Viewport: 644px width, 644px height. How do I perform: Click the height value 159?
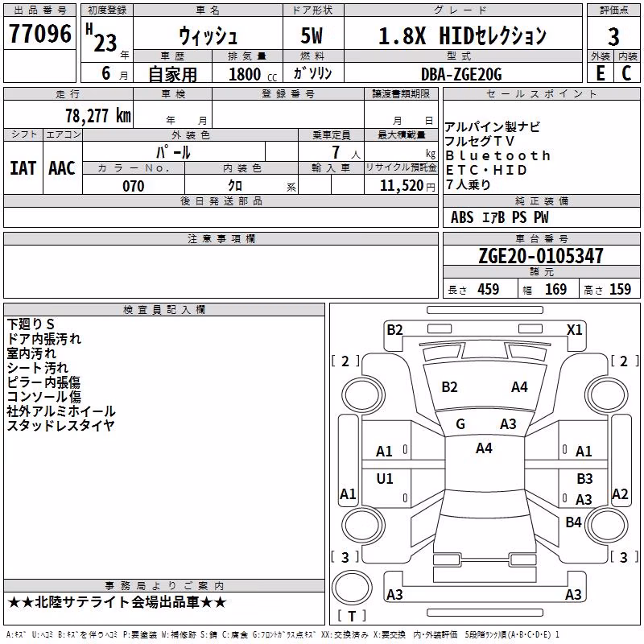(620, 289)
